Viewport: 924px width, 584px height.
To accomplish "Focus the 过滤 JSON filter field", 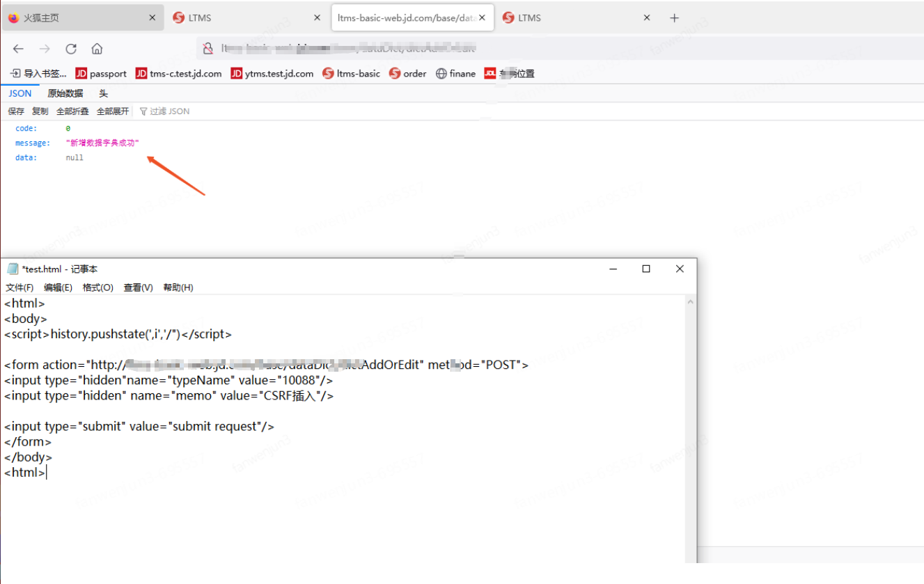I will tap(169, 111).
